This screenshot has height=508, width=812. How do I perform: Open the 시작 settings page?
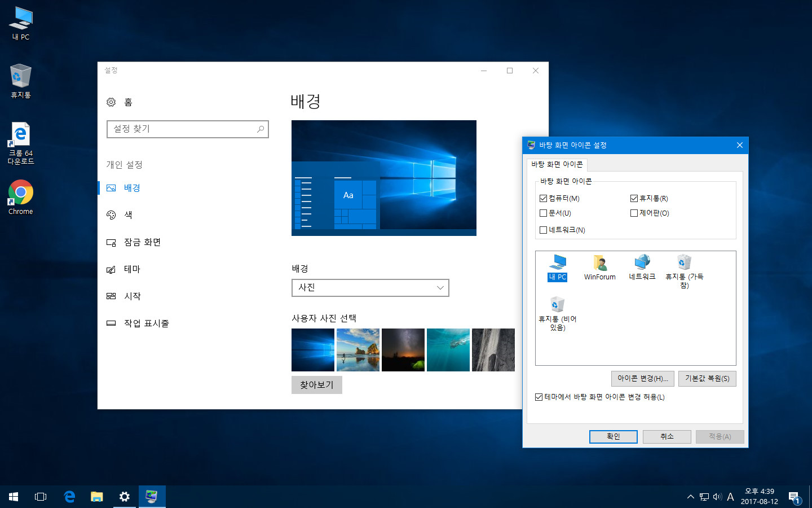[123, 296]
